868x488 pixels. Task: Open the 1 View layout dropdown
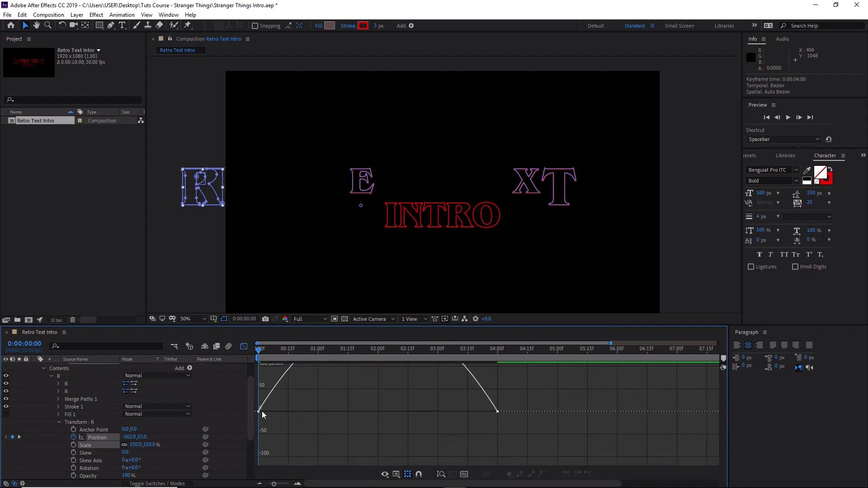point(414,319)
